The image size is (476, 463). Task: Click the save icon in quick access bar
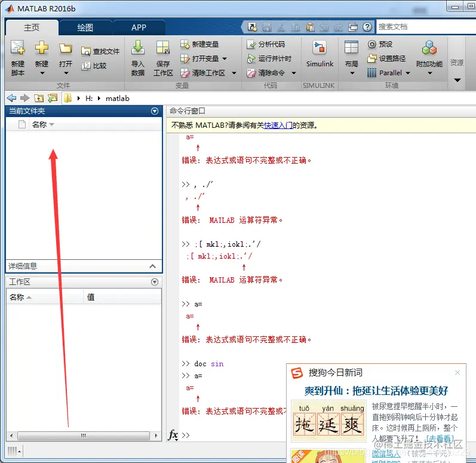[x=267, y=27]
